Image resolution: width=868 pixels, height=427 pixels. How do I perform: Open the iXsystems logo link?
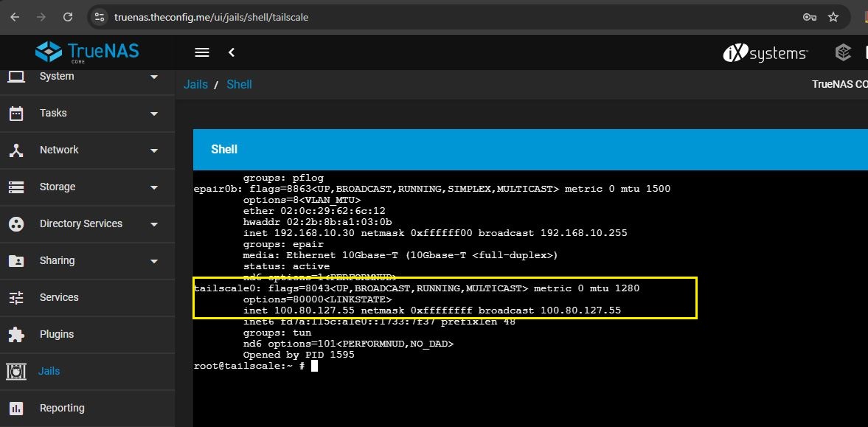coord(765,52)
